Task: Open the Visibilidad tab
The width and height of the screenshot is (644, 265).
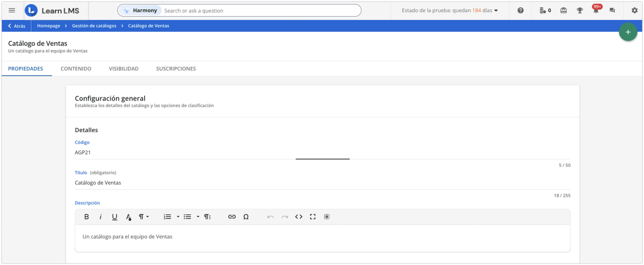Action: [x=124, y=69]
